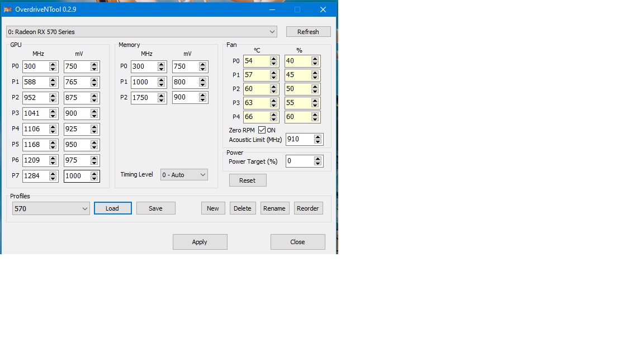Screen dimensions: 644x362
Task: Increase Fan P4 percent with up arrow
Action: point(315,115)
